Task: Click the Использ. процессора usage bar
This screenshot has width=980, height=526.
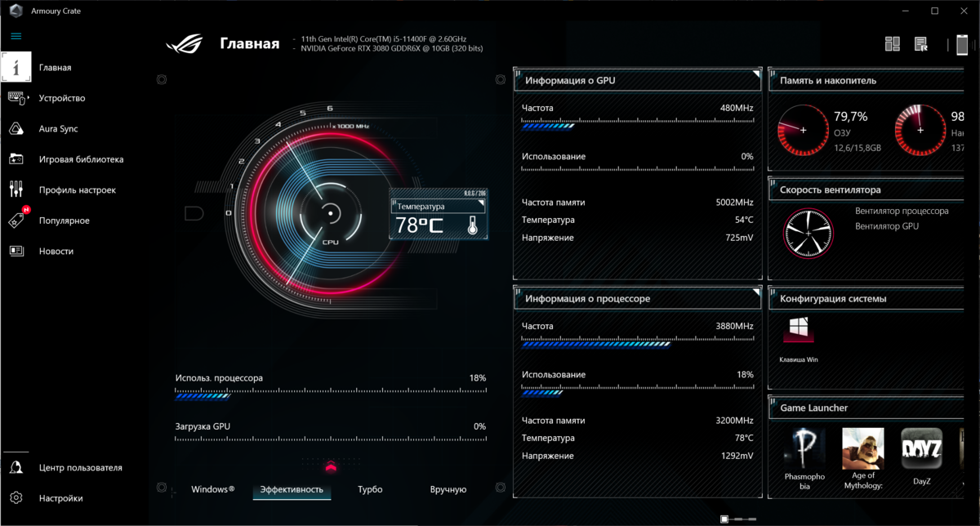Action: [x=331, y=395]
